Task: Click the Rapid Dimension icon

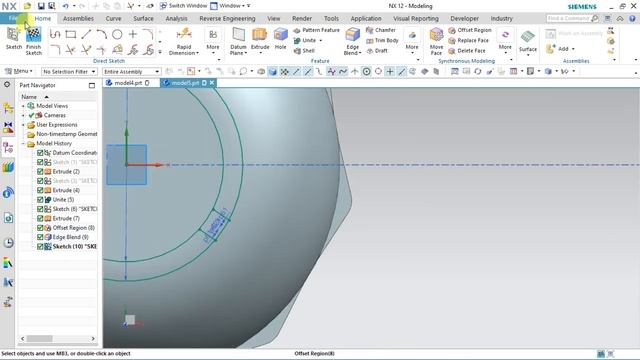Action: [x=184, y=34]
